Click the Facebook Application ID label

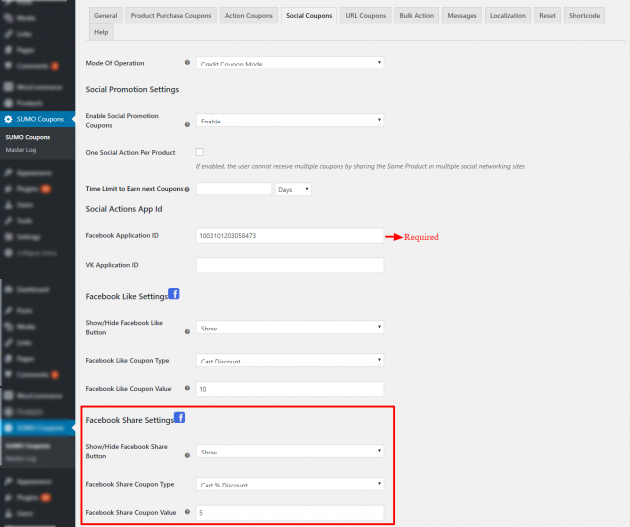coord(122,236)
